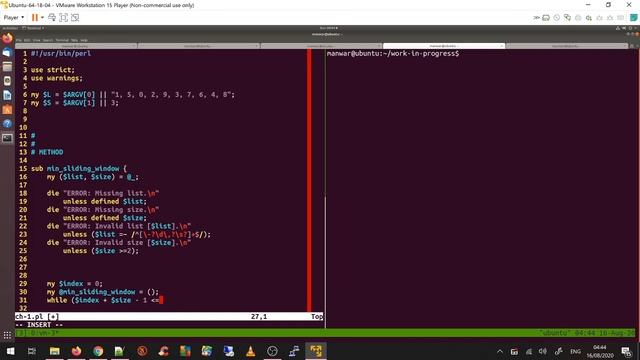Close the highlighted white terminal tab
This screenshot has width=640, height=360.
pyautogui.click(x=502, y=46)
